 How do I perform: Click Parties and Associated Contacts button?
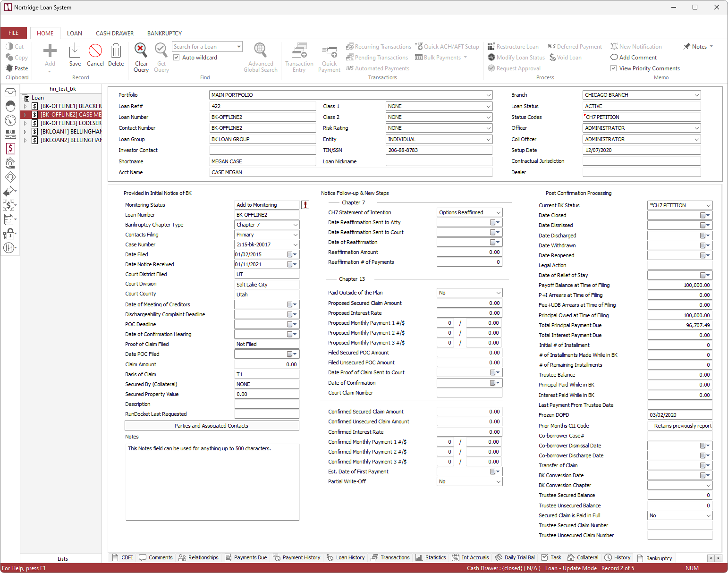tap(212, 426)
